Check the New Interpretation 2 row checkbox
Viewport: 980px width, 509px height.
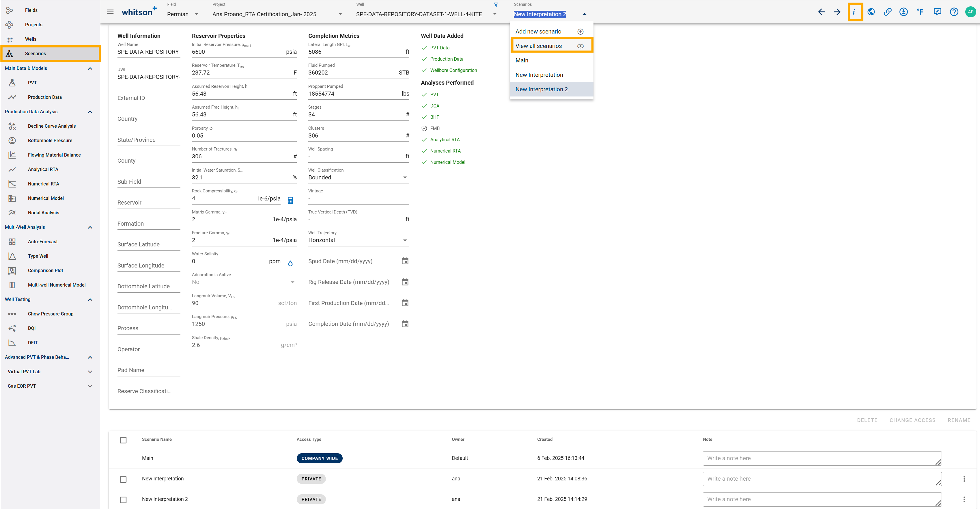(123, 500)
